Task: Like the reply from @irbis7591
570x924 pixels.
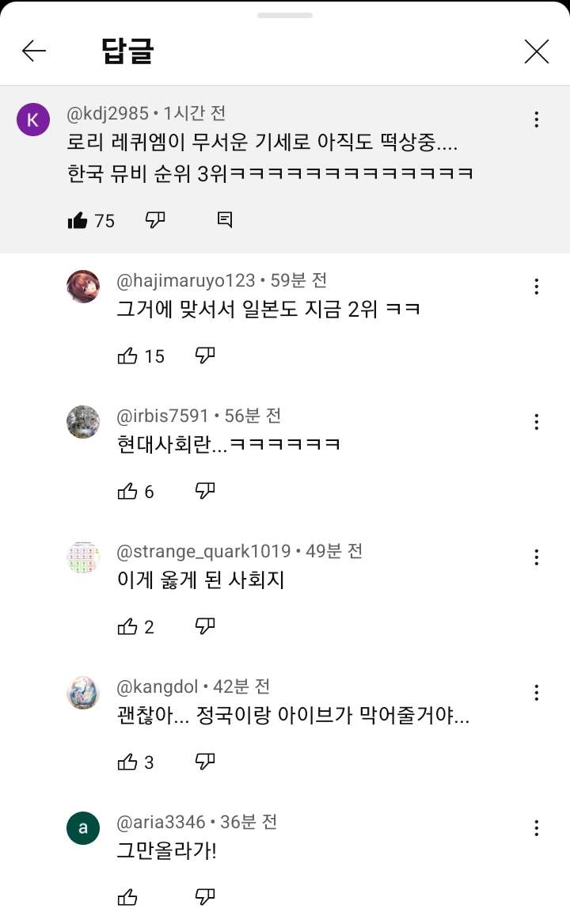Action: 127,492
